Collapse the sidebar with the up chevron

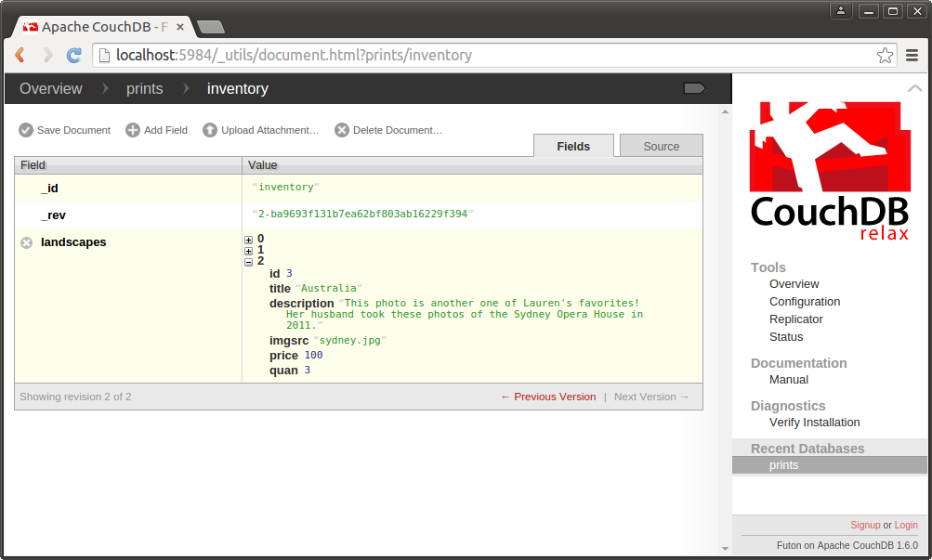pyautogui.click(x=914, y=88)
